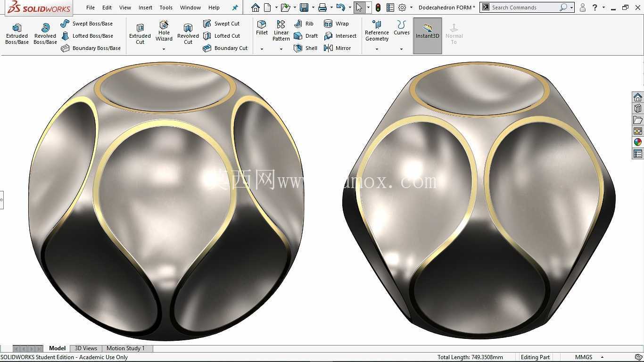Image resolution: width=644 pixels, height=362 pixels.
Task: Open the View menu
Action: (125, 8)
